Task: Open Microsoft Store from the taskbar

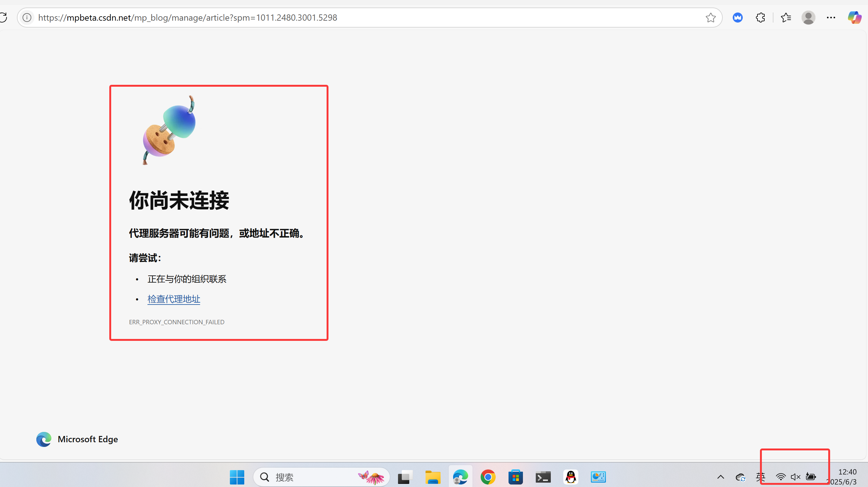Action: (x=515, y=477)
